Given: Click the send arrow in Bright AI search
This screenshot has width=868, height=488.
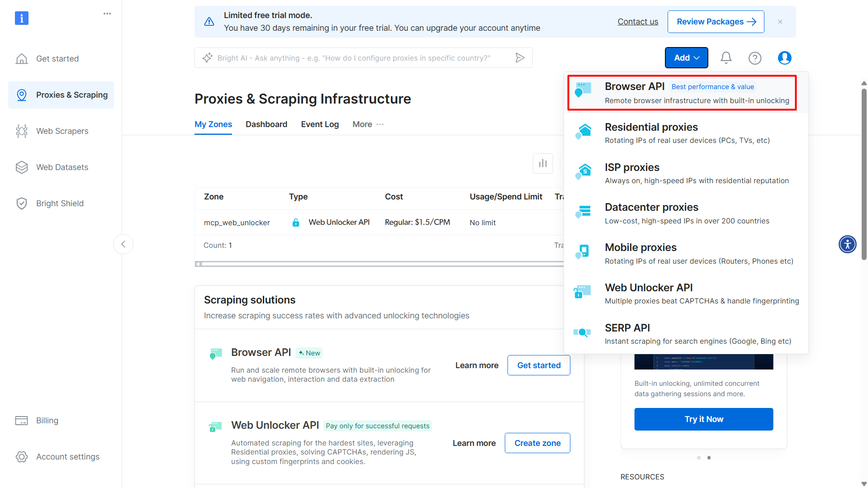Looking at the screenshot, I should click(x=520, y=58).
